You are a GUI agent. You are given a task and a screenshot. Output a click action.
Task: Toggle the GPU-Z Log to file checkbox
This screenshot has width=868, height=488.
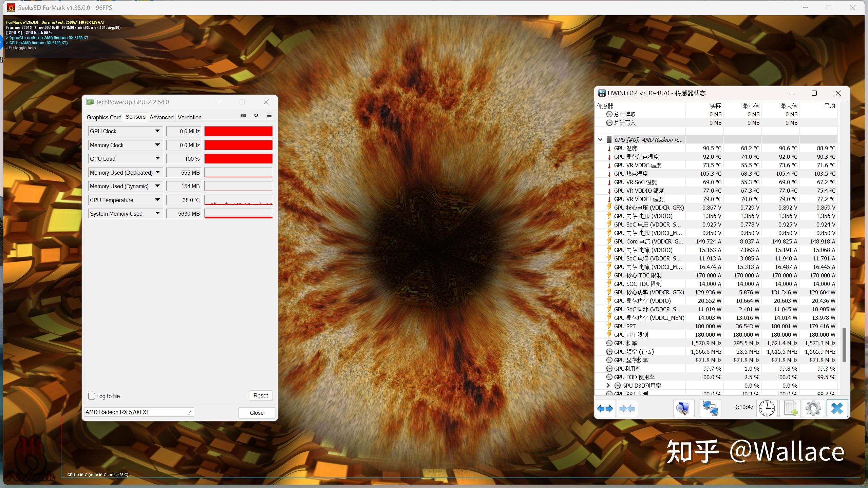(92, 395)
